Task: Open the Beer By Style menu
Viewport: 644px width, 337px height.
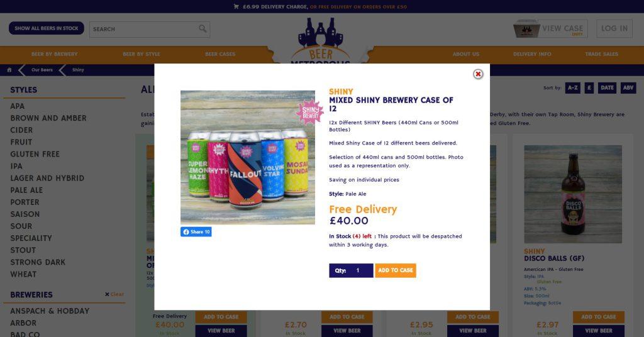Action: tap(142, 54)
